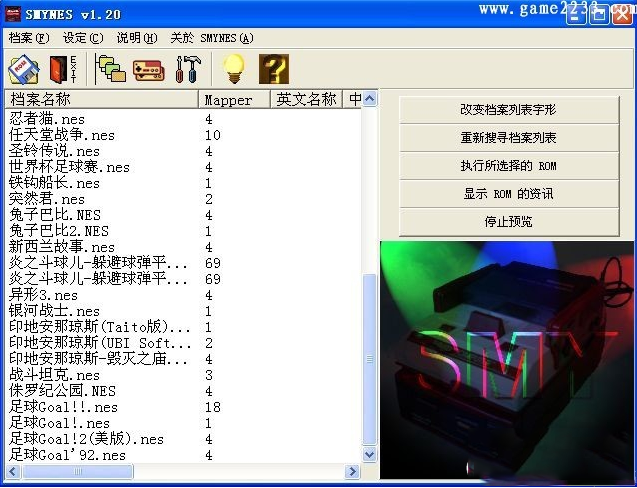Viewport: 637px width, 488px height.
Task: Select the file 新西兰故事.nes
Action: [62, 247]
